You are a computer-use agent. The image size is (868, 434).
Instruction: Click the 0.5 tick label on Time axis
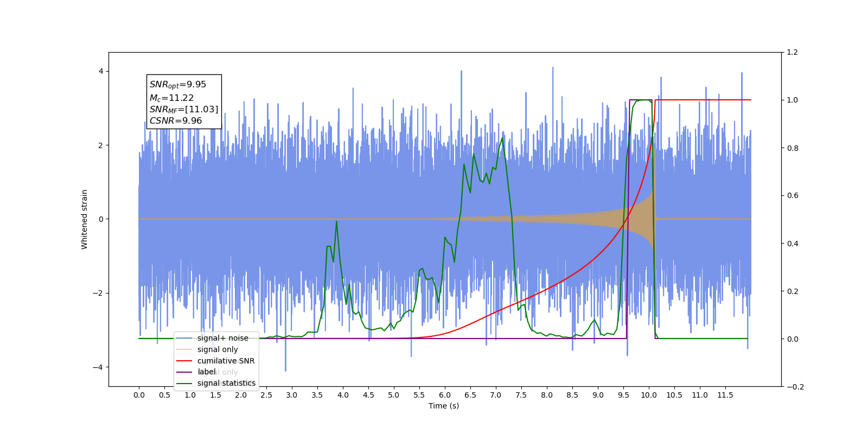[x=164, y=395]
